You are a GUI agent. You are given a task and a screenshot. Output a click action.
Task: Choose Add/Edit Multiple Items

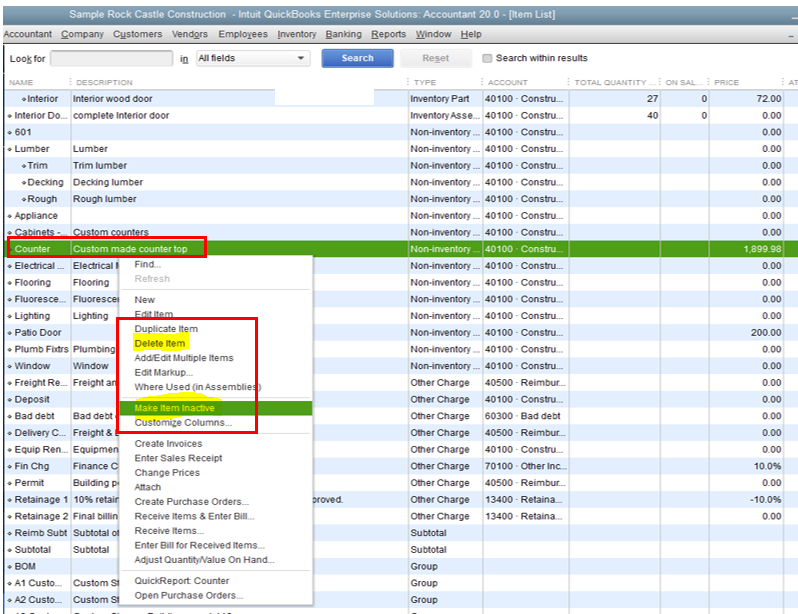click(184, 358)
